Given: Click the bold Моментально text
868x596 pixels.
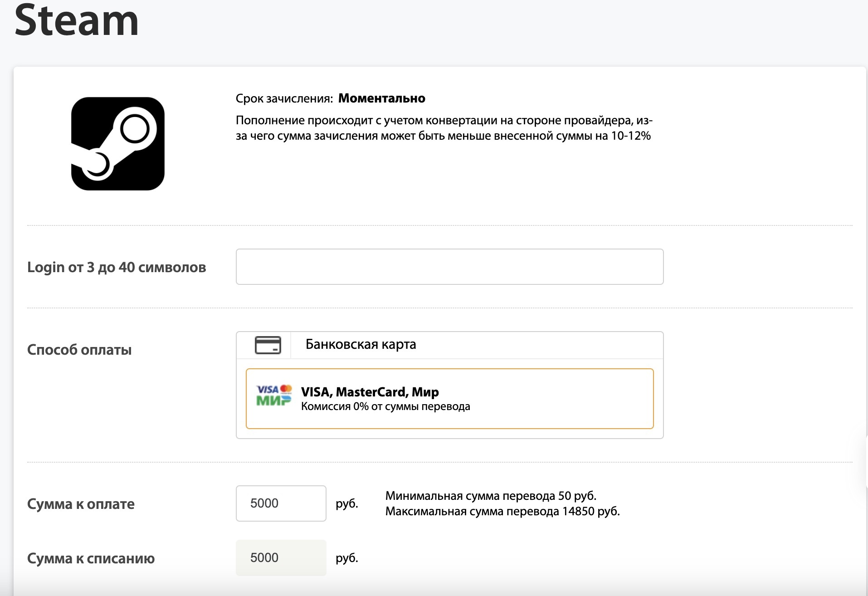Looking at the screenshot, I should click(381, 98).
